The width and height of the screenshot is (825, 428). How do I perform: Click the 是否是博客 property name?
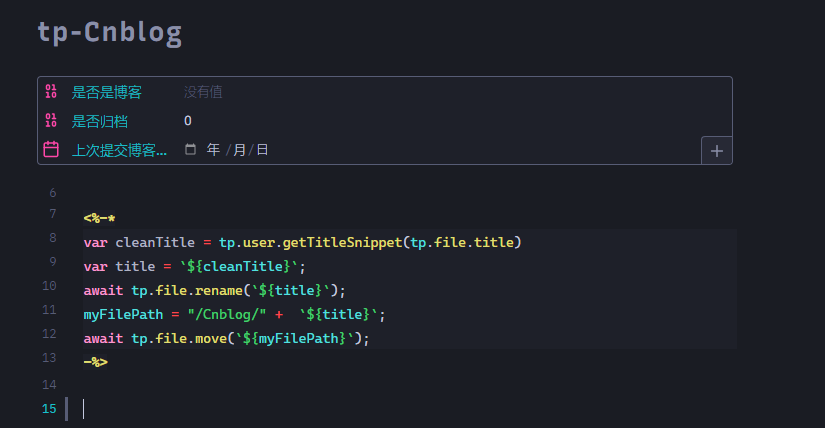pos(107,92)
